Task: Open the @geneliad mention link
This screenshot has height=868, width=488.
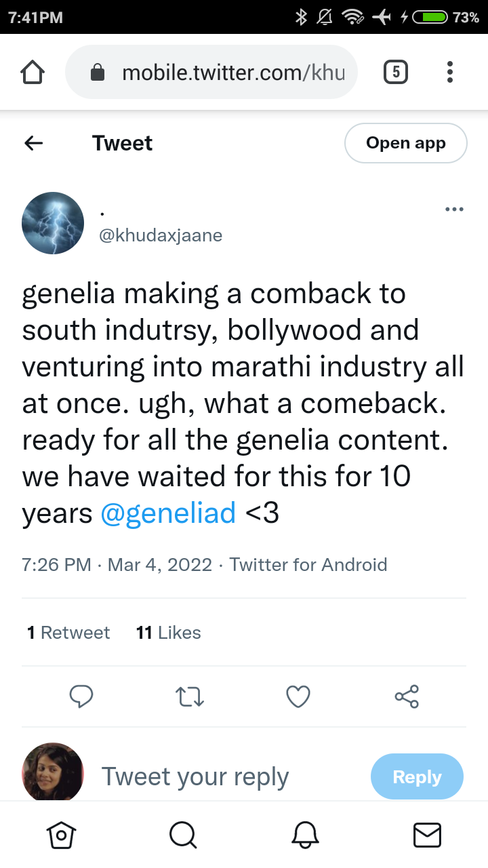Action: point(168,513)
